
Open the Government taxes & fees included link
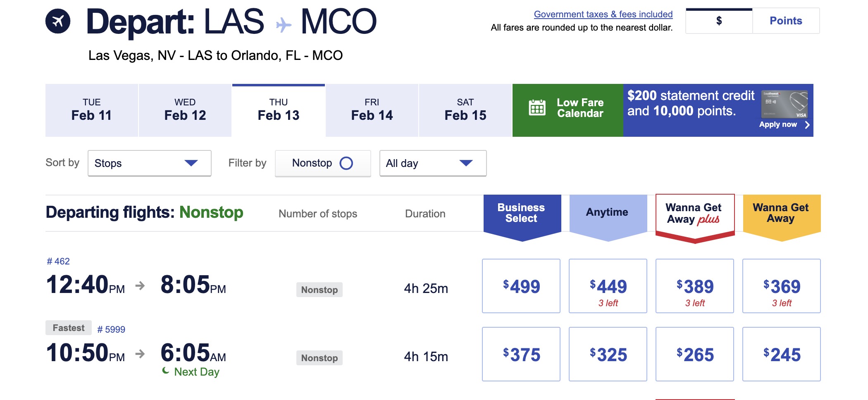pyautogui.click(x=603, y=14)
